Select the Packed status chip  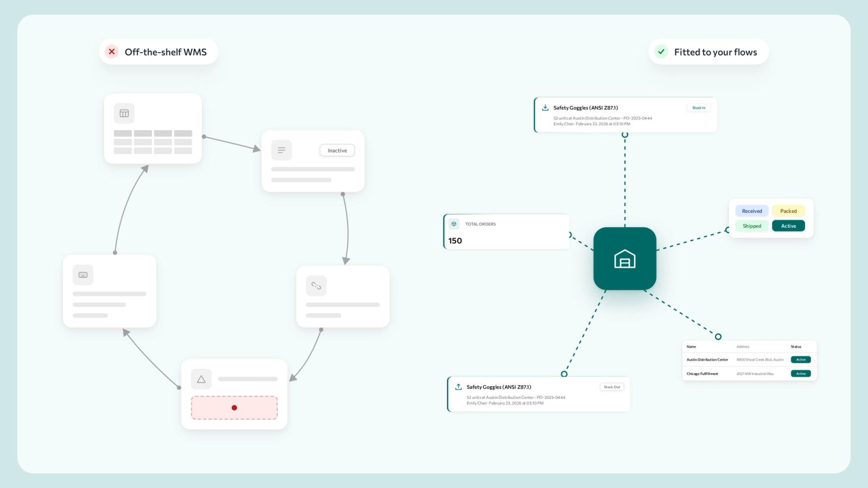[x=789, y=211]
